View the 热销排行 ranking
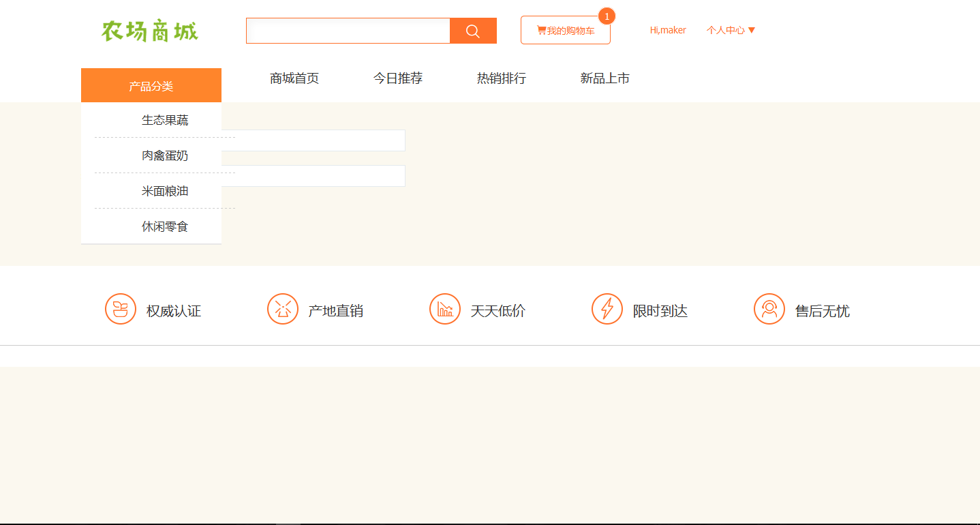The width and height of the screenshot is (980, 525). [502, 78]
